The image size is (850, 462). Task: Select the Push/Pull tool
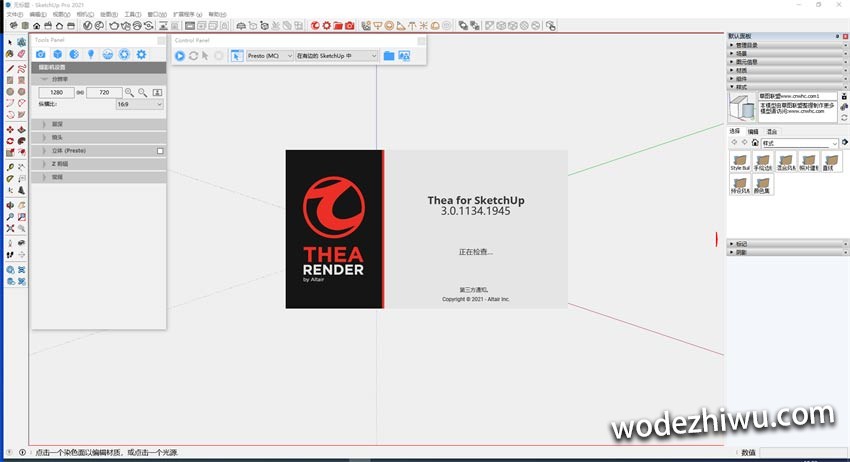pos(21,129)
